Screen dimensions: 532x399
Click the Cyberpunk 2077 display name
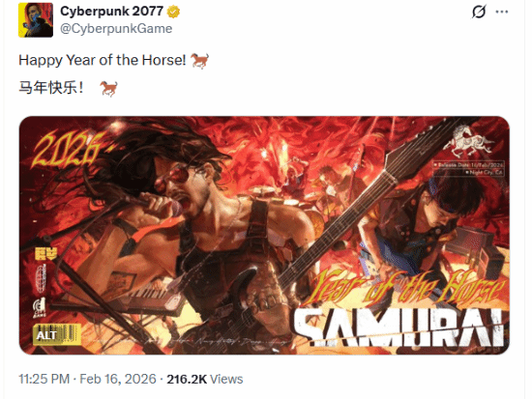click(111, 12)
